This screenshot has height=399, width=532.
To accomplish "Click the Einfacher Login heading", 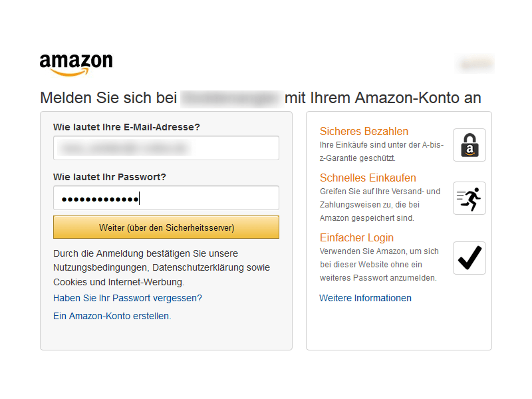I will pos(356,237).
